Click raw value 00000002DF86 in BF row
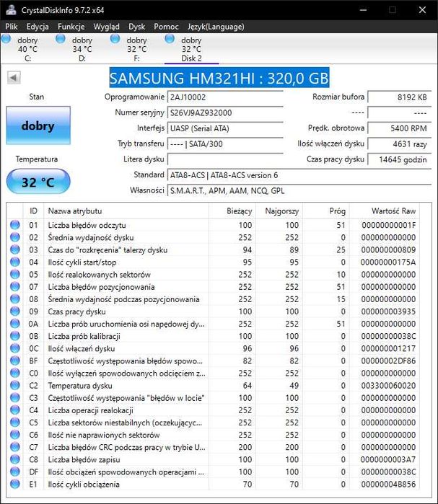The width and height of the screenshot is (438, 504). point(388,361)
